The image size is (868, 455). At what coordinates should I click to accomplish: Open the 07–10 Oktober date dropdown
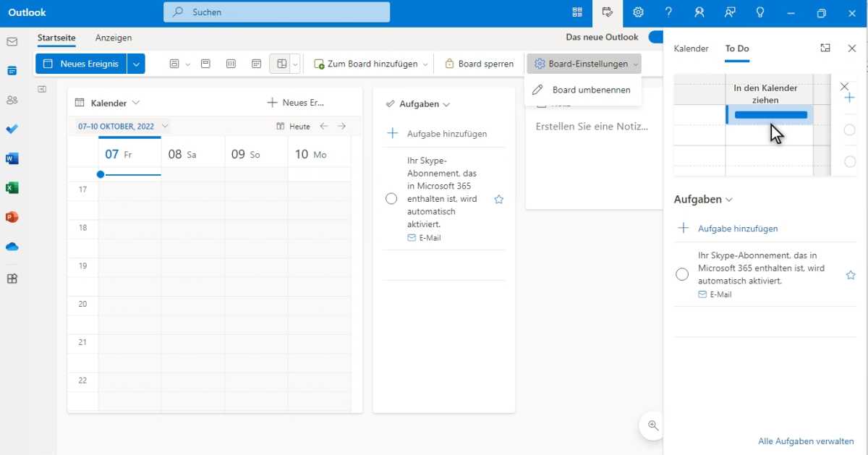(x=165, y=126)
